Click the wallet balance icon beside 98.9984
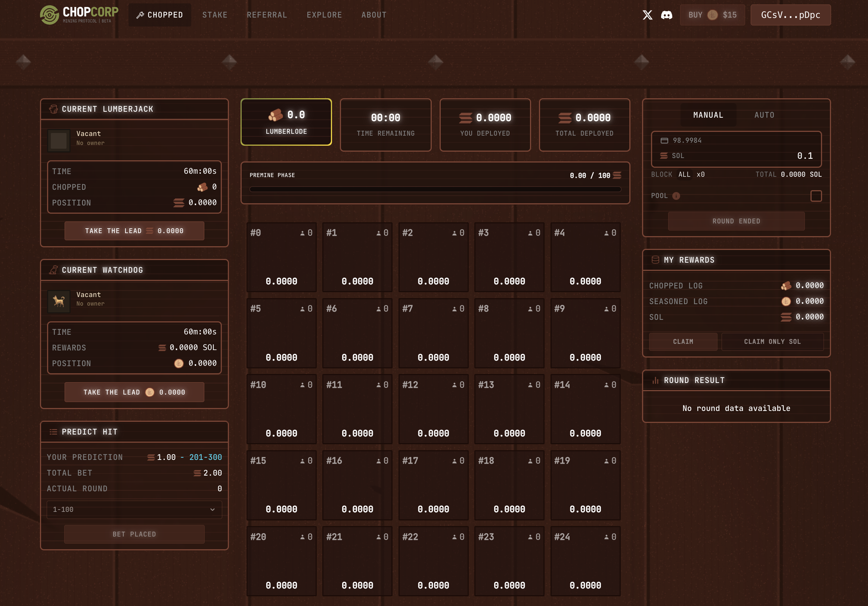 point(664,141)
